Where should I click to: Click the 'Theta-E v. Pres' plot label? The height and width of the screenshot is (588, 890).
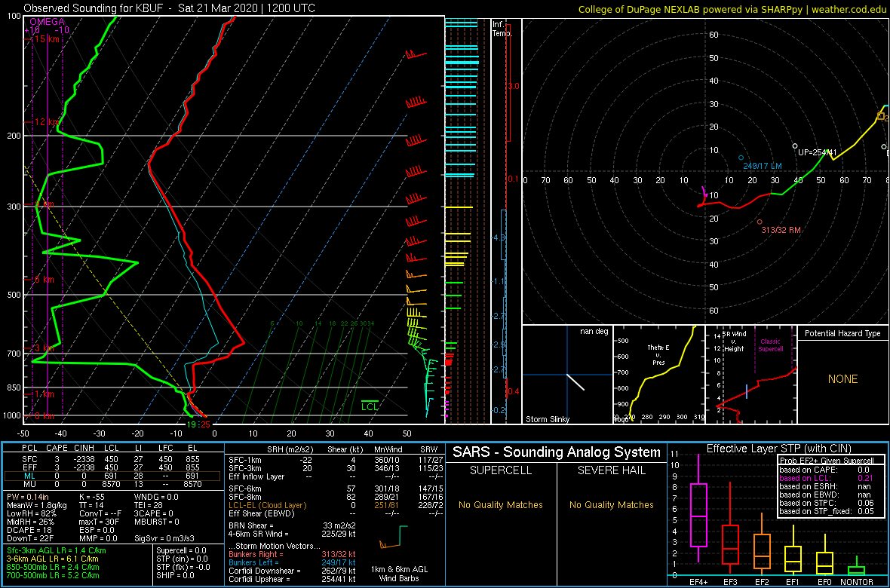(660, 355)
